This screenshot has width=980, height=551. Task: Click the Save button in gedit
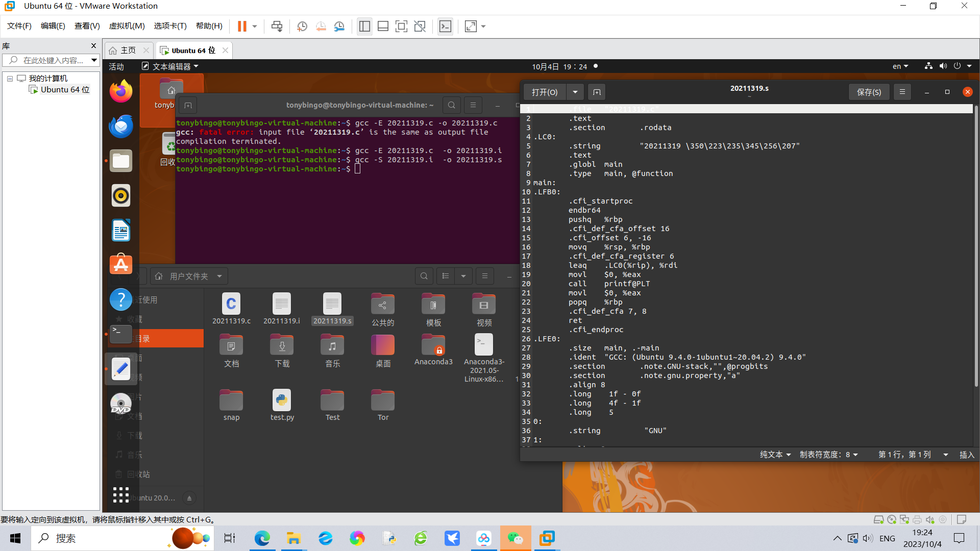[869, 92]
